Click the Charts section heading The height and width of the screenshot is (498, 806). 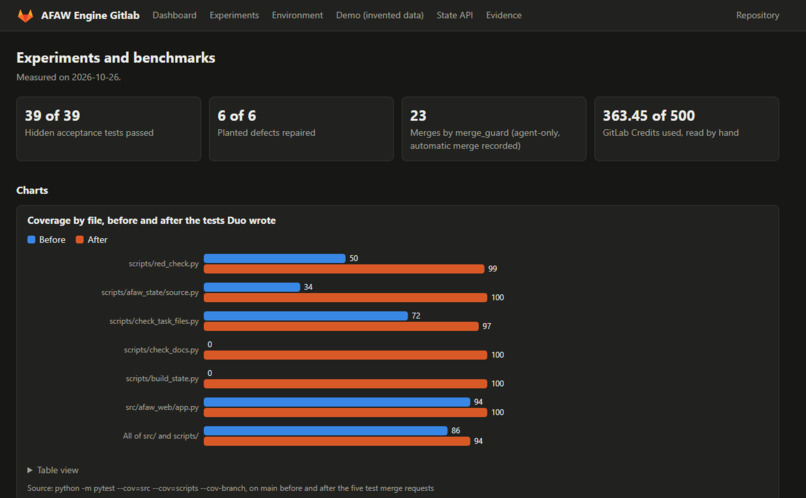click(x=32, y=191)
